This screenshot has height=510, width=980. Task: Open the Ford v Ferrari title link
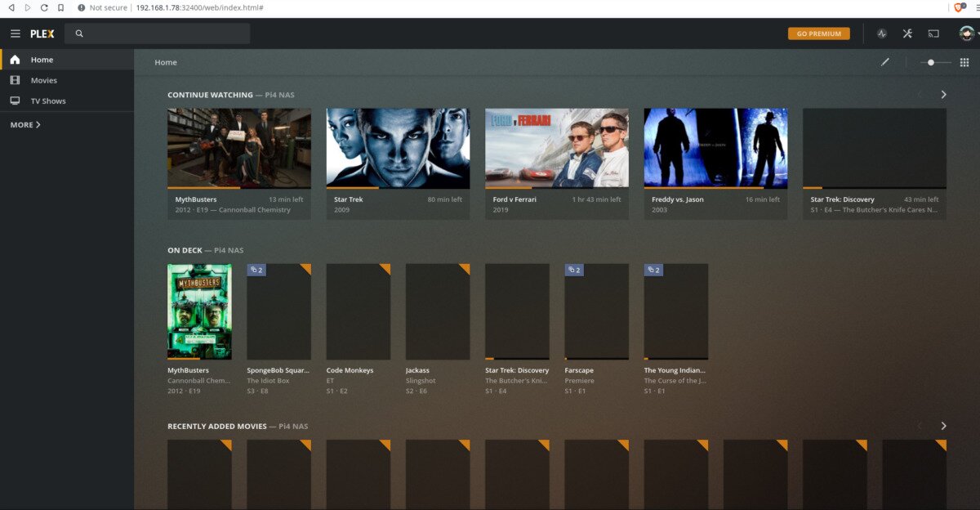pyautogui.click(x=514, y=199)
